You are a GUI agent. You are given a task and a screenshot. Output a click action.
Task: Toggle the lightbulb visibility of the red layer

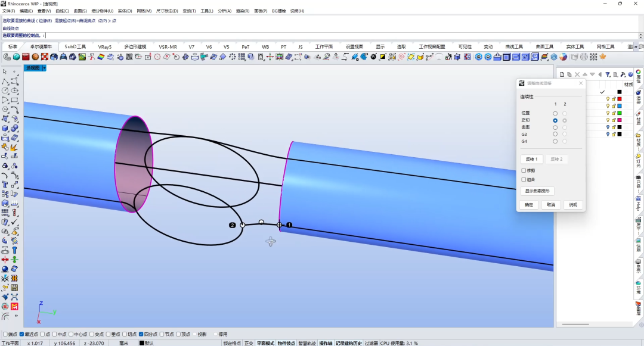[608, 99]
